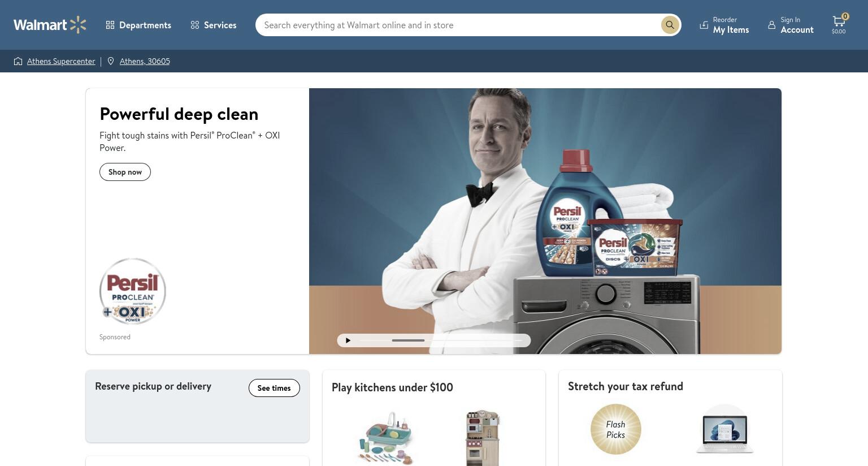Click the Walmart spark logo
The image size is (868, 466).
tap(78, 25)
